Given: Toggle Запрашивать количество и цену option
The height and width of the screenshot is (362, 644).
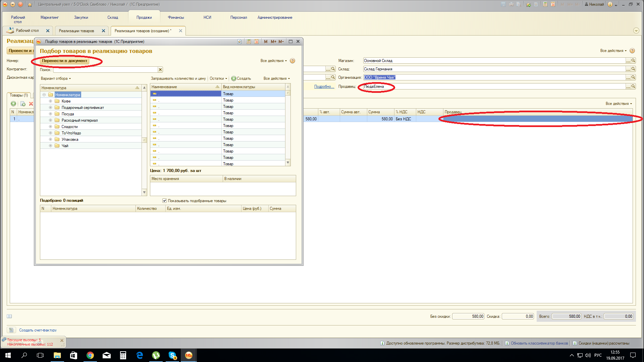Looking at the screenshot, I should (178, 78).
